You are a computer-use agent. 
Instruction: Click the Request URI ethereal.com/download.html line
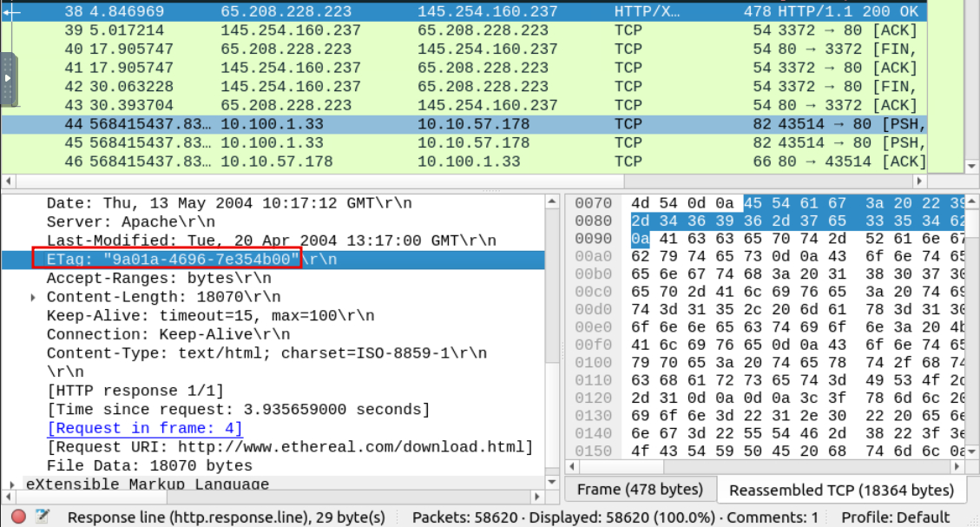click(290, 447)
